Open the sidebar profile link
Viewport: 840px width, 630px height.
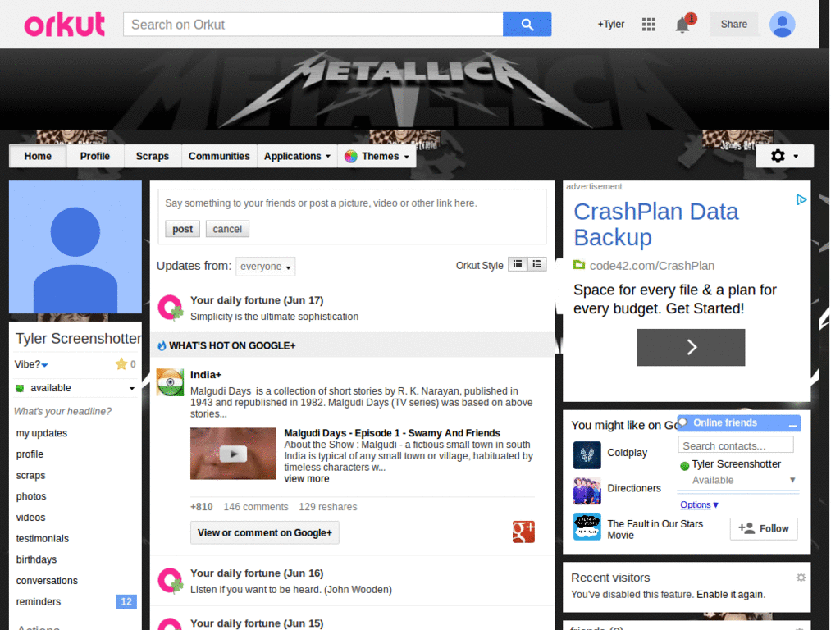(30, 454)
